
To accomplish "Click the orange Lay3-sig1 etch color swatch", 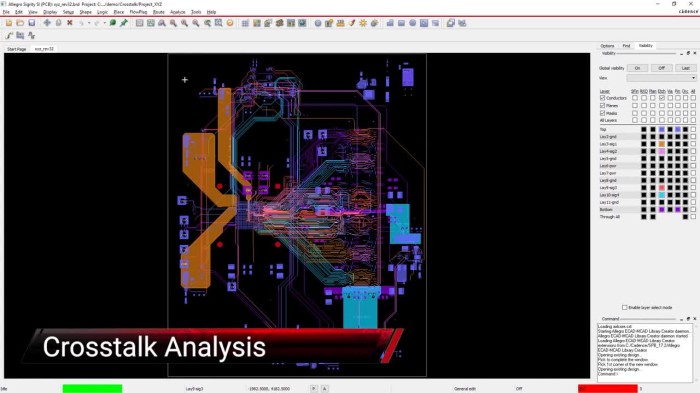I will point(662,144).
